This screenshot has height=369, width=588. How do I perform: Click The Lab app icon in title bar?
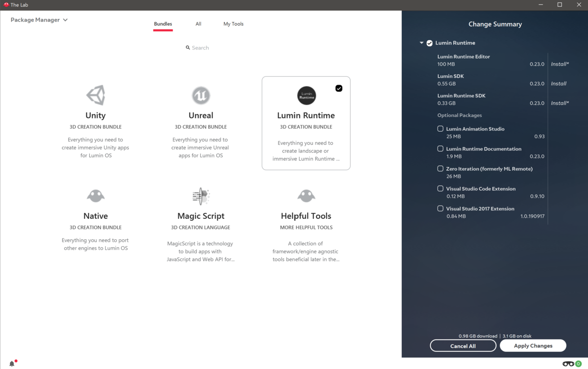click(6, 5)
